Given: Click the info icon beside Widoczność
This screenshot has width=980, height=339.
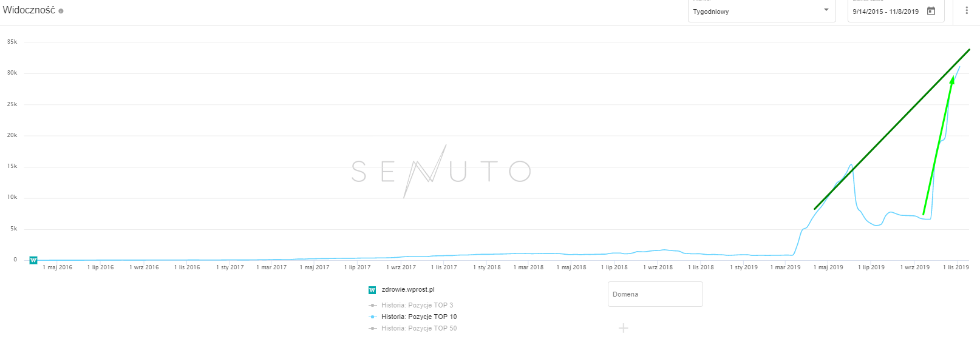Looking at the screenshot, I should [61, 11].
